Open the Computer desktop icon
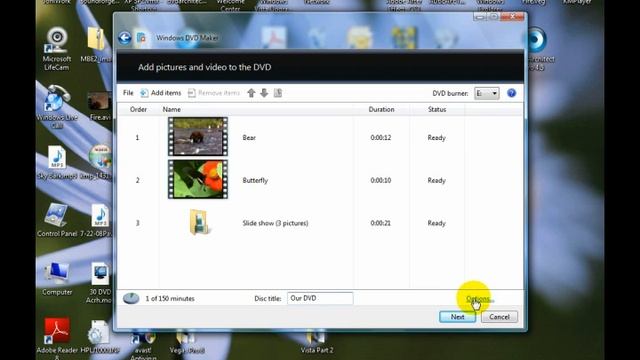 [x=57, y=279]
